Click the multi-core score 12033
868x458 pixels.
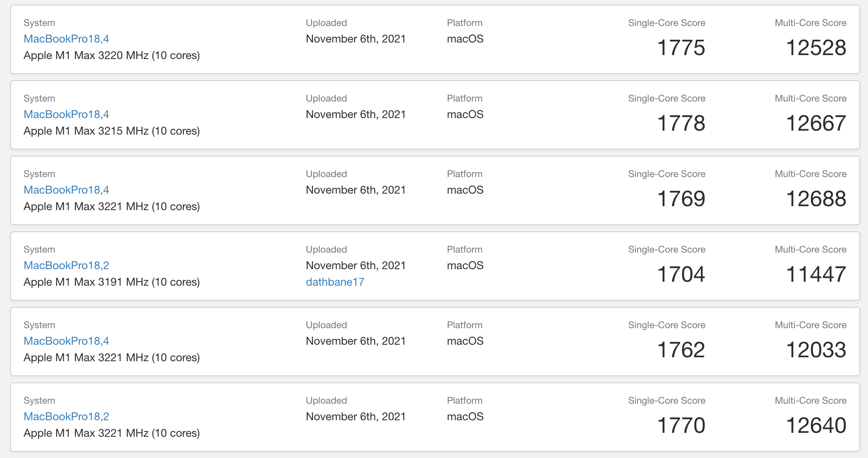(816, 350)
